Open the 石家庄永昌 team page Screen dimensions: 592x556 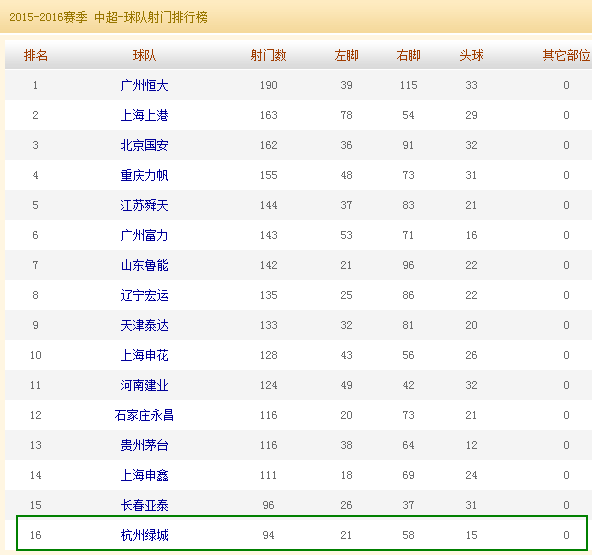(x=144, y=415)
